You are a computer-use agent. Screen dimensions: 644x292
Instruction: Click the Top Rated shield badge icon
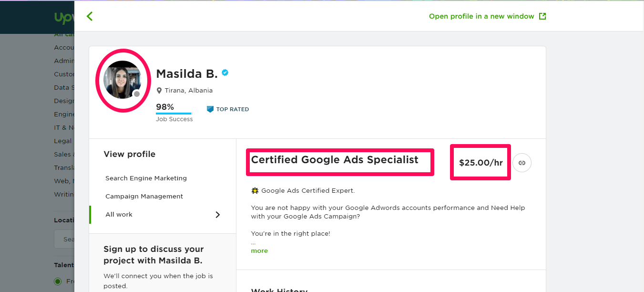tap(210, 109)
